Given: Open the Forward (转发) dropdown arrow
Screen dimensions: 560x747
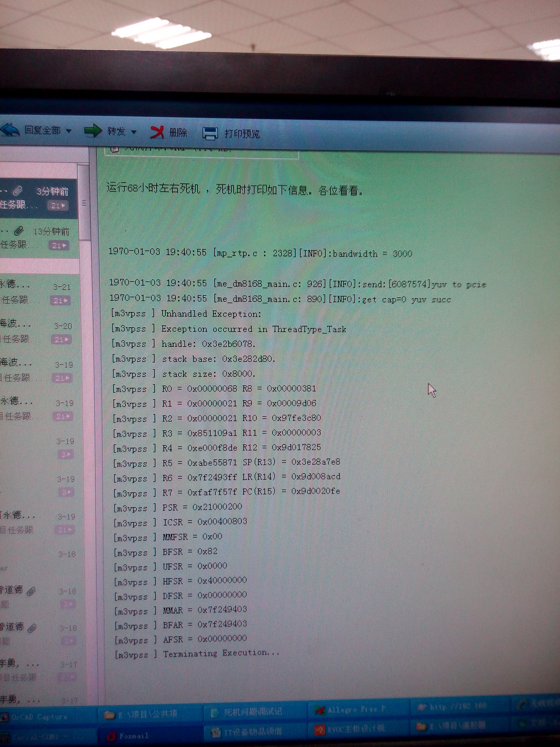Looking at the screenshot, I should pos(134,132).
